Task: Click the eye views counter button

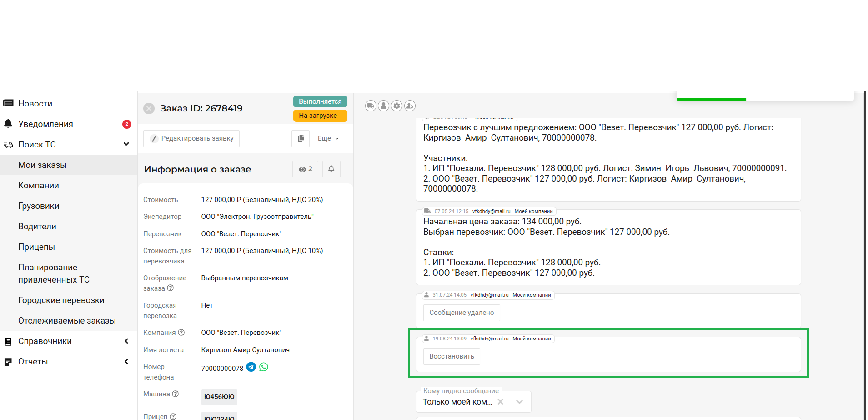Action: click(306, 169)
